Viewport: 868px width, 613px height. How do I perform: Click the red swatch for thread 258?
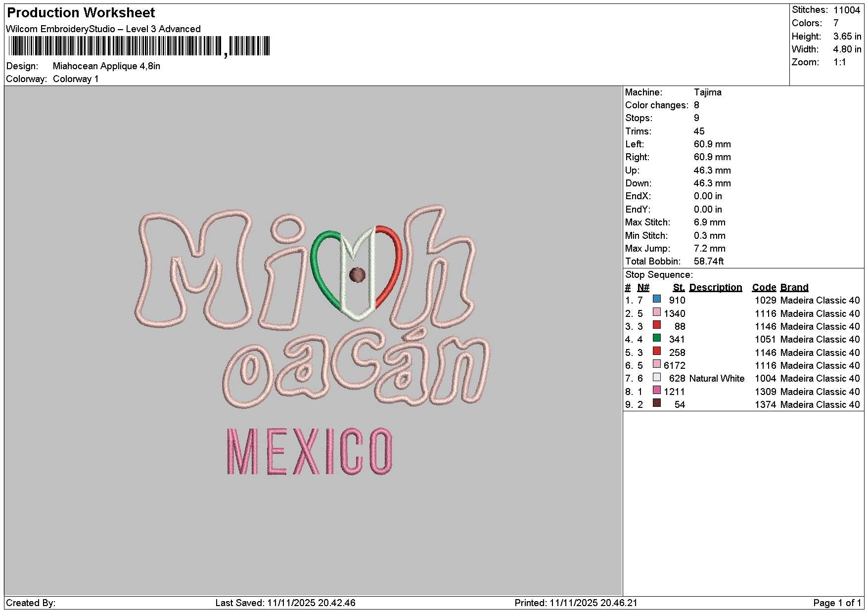[657, 351]
